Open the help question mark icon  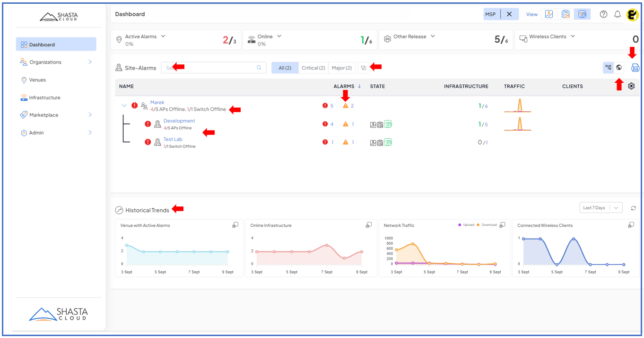tap(603, 14)
